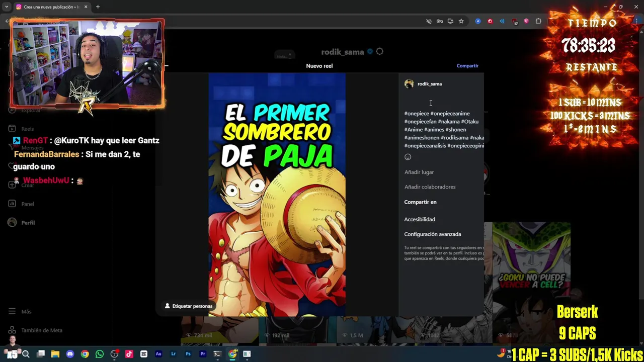Launch Adobe Lightroom from the taskbar

coord(173,354)
